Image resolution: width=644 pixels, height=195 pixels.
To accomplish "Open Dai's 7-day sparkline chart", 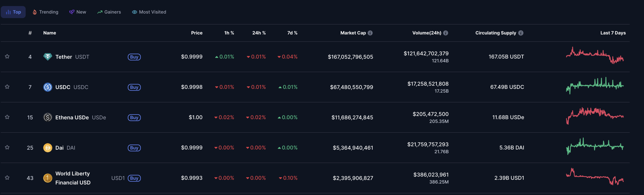I will (595, 146).
